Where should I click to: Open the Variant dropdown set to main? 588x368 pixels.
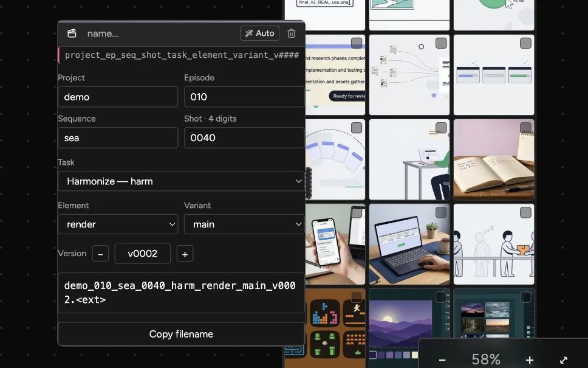point(244,224)
